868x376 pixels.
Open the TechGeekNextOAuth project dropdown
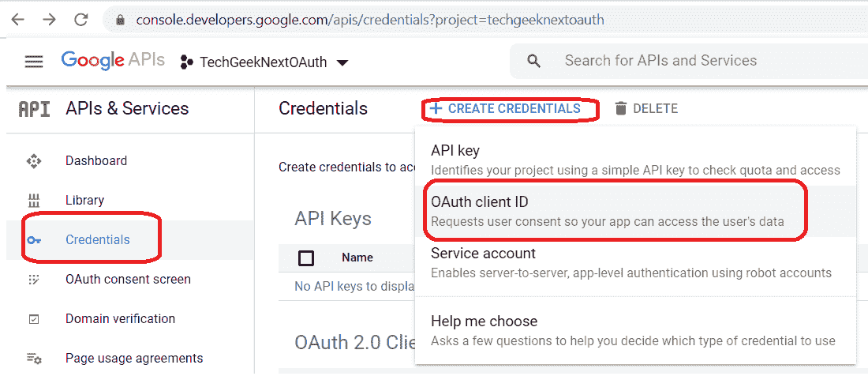264,62
